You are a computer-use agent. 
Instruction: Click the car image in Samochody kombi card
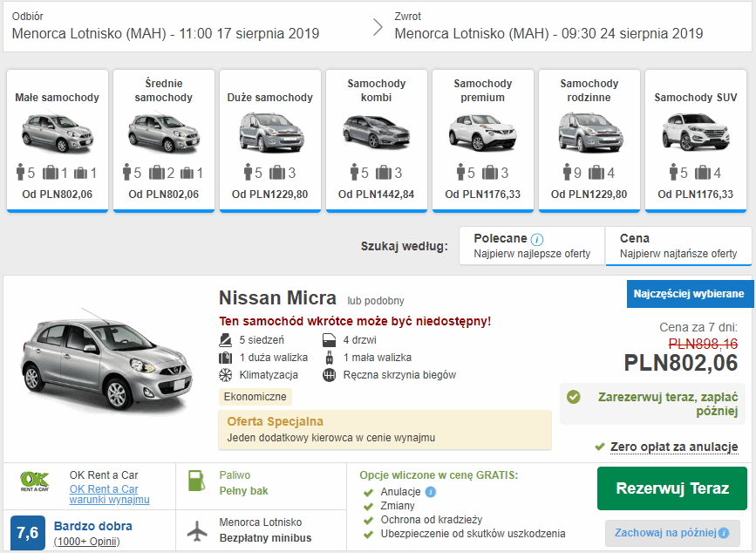click(x=377, y=132)
